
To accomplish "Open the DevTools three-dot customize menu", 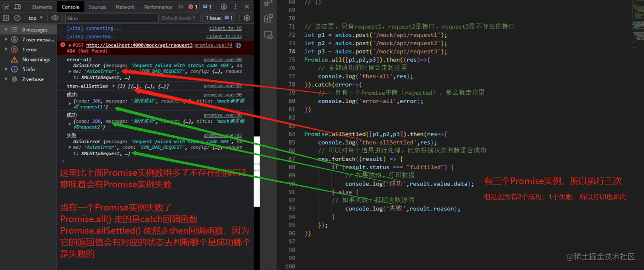I will click(235, 7).
